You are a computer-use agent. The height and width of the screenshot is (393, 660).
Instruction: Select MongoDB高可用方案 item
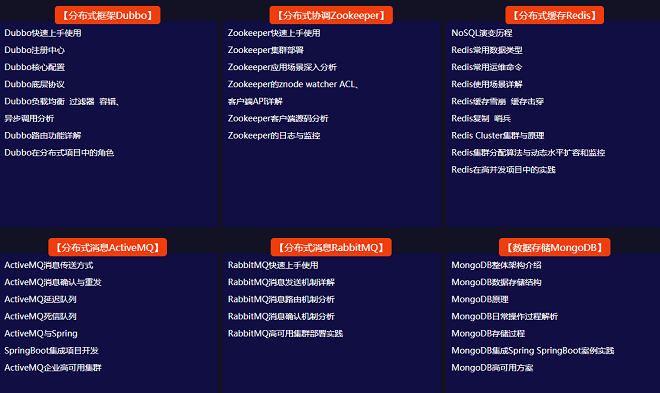[x=492, y=368]
